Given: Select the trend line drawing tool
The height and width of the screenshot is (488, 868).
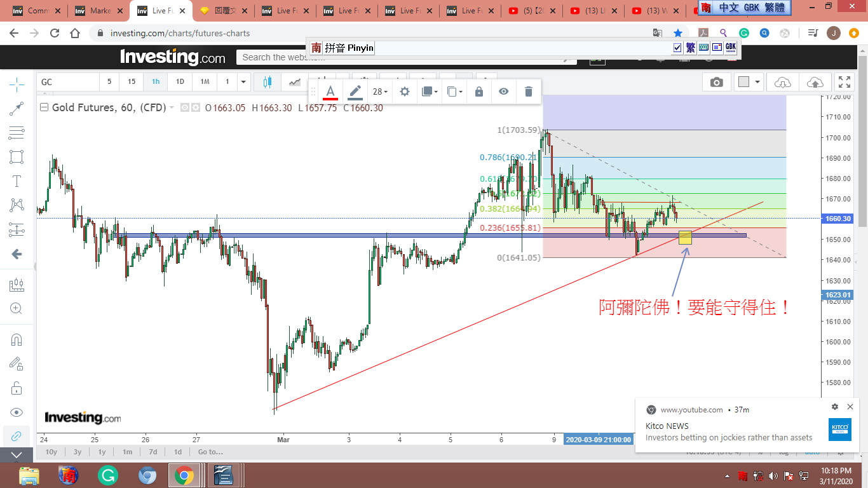Looking at the screenshot, I should click(x=17, y=109).
